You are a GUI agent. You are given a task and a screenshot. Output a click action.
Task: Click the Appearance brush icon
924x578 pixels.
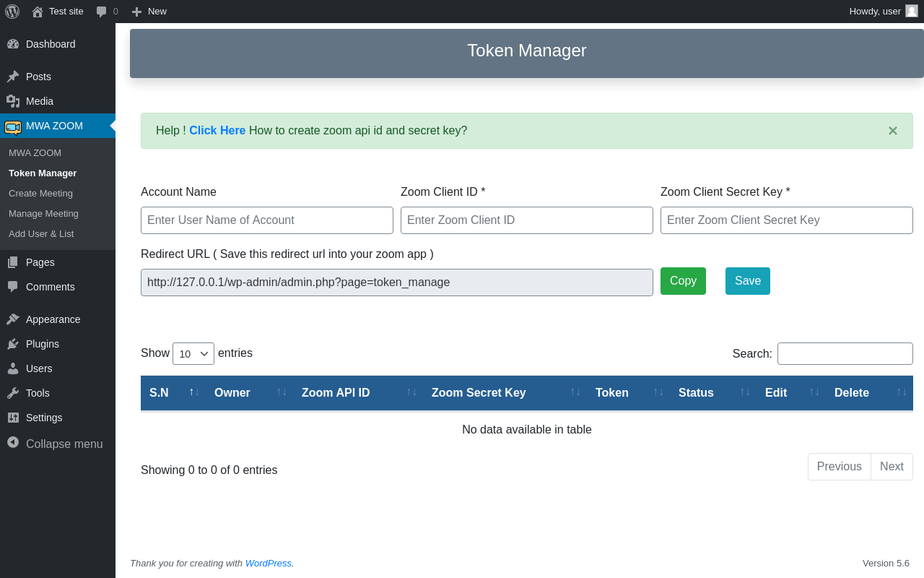click(13, 319)
